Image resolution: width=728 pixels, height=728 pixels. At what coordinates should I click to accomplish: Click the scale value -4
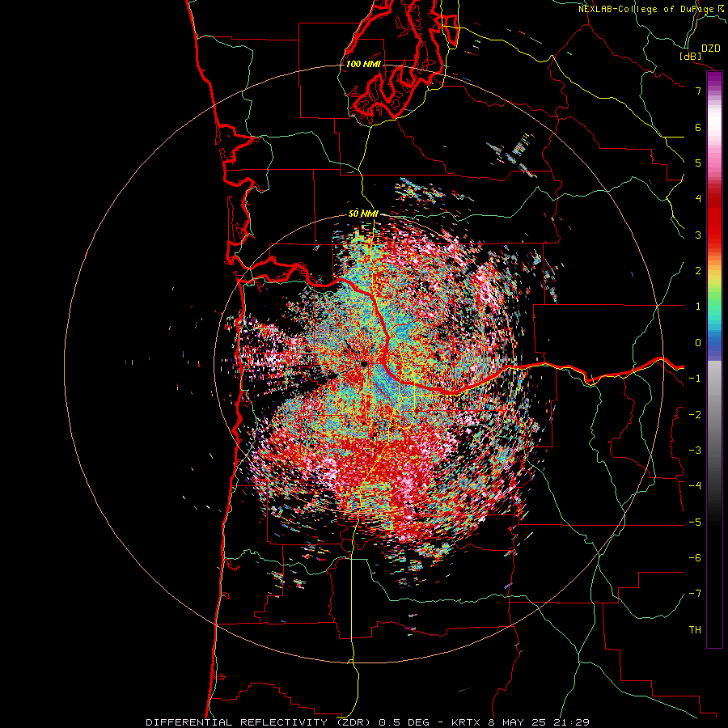click(695, 486)
